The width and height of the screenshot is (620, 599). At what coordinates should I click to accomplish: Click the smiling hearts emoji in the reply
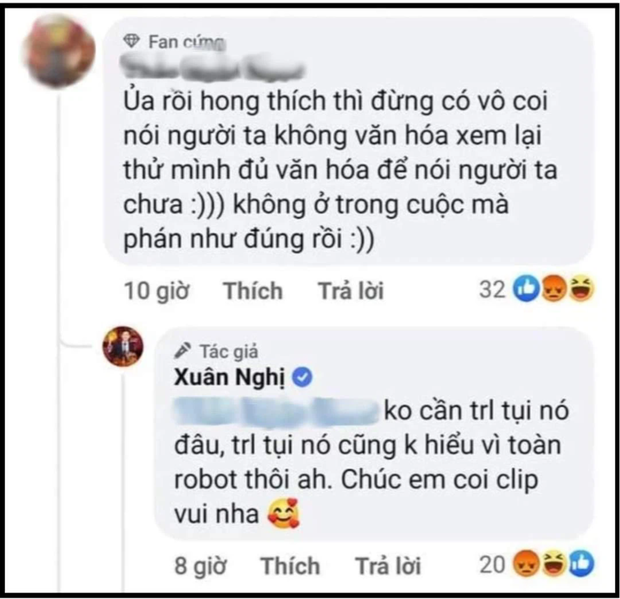284,514
